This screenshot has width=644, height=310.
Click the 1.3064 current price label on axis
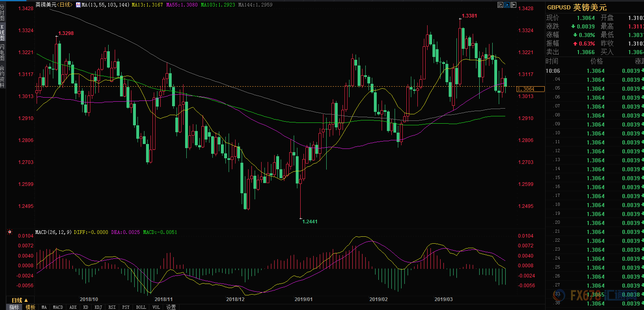[x=530, y=89]
